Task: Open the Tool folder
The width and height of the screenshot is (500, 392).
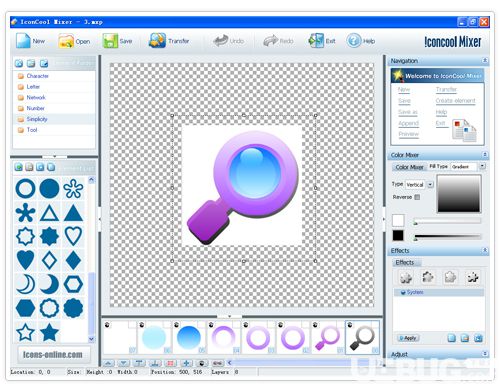Action: pyautogui.click(x=32, y=130)
